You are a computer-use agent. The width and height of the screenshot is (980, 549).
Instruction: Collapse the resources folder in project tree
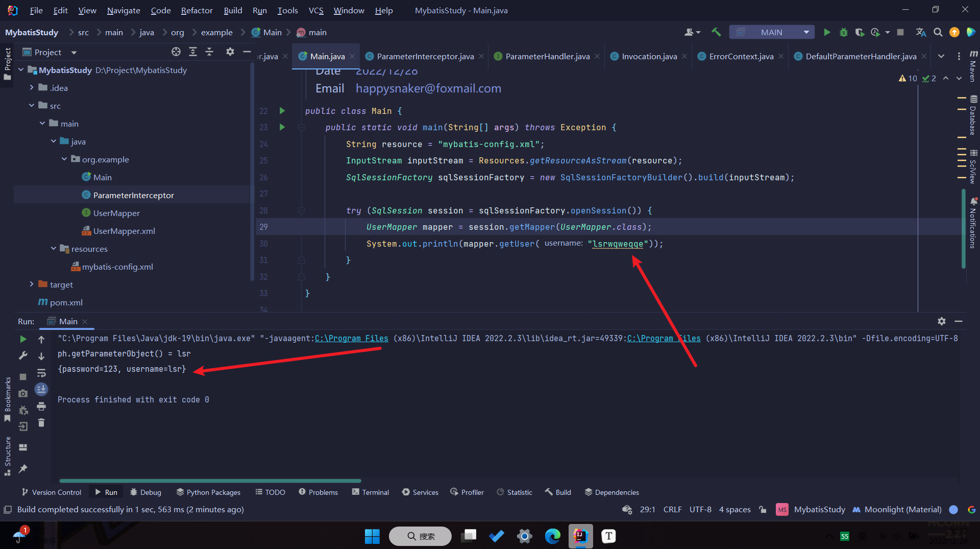coord(54,249)
